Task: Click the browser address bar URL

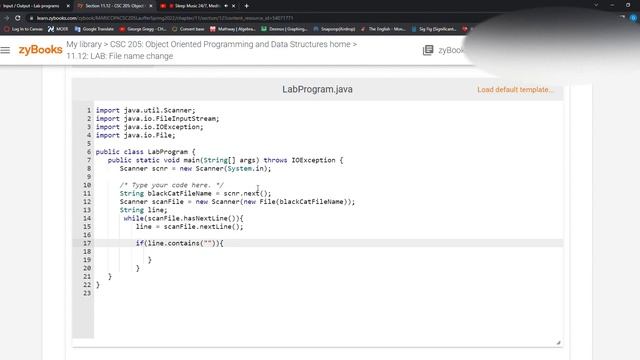Action: 165,18
